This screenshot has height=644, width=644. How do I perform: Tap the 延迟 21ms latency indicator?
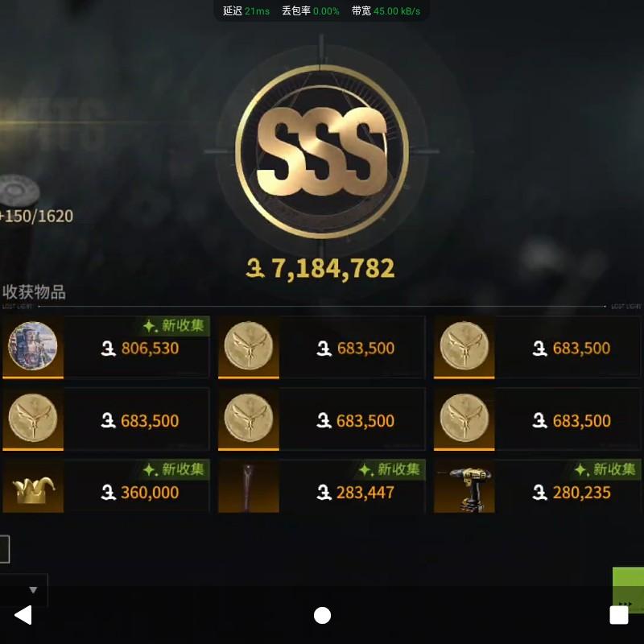point(246,10)
